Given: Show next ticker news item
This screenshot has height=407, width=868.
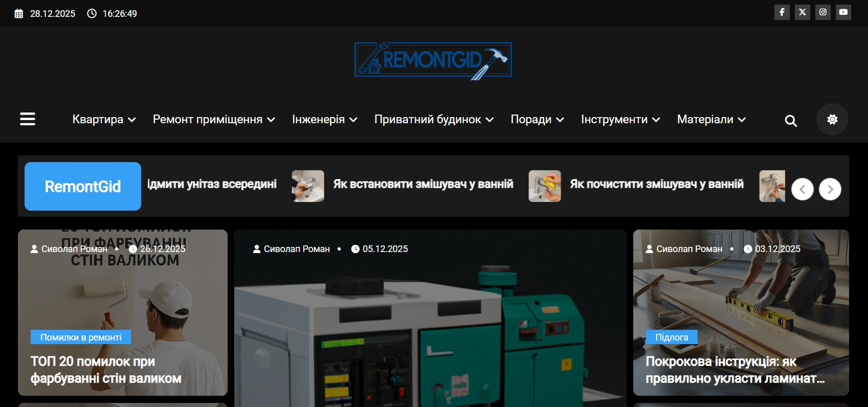Looking at the screenshot, I should click(830, 189).
